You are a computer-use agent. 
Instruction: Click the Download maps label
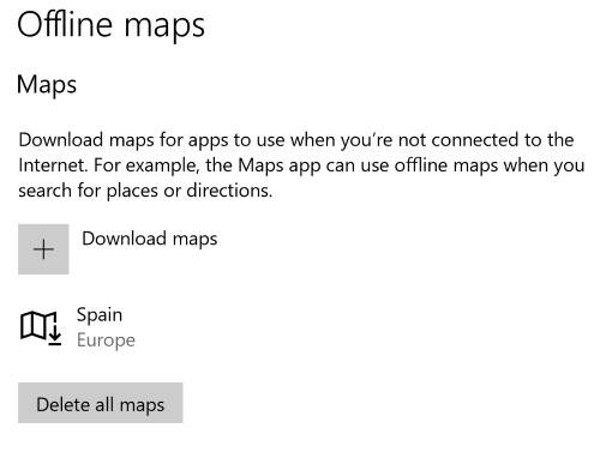point(149,238)
